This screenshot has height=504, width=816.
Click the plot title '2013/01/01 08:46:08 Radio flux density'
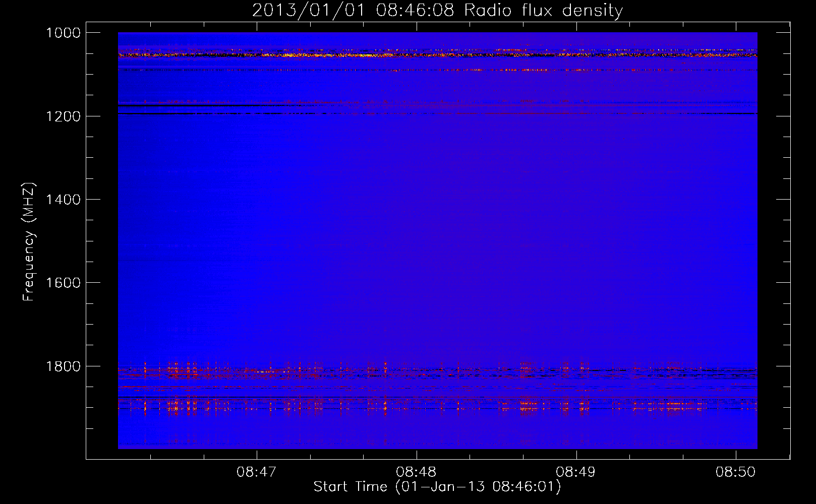(x=437, y=10)
